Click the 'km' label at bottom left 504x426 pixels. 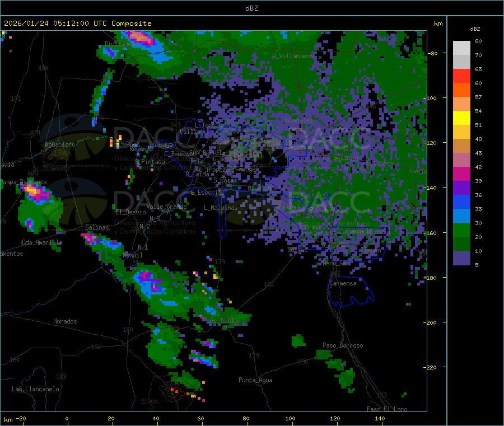[8, 420]
